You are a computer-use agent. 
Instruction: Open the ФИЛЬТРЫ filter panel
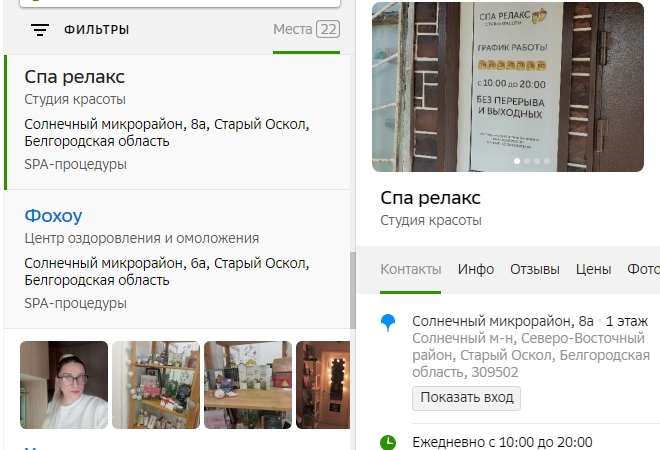96,29
